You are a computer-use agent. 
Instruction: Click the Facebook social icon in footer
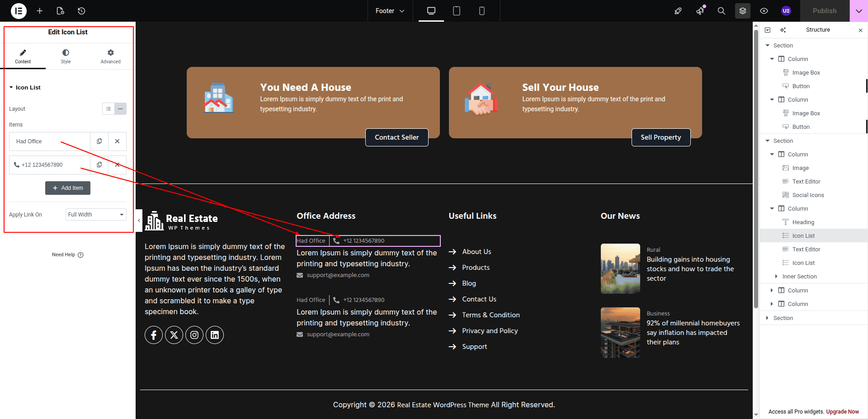[x=154, y=335]
